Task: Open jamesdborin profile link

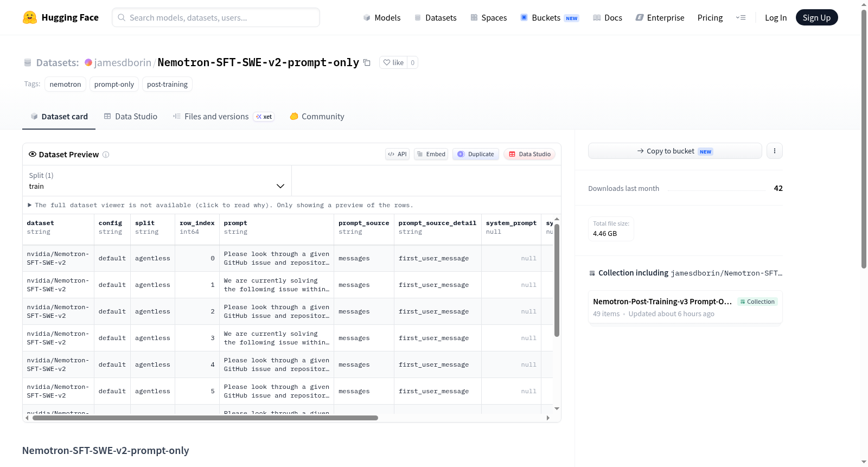Action: tap(123, 62)
